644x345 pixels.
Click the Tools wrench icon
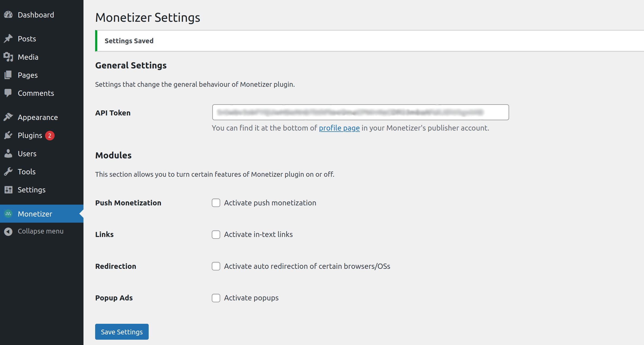pos(8,172)
